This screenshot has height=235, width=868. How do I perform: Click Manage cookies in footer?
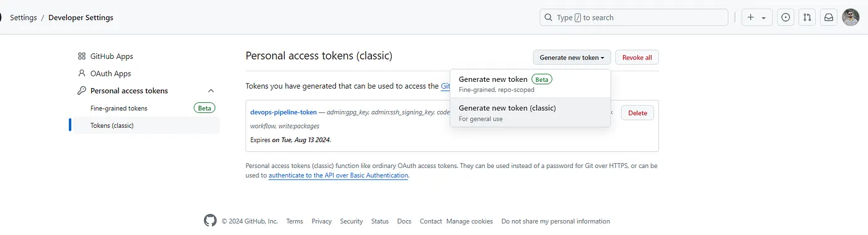[x=469, y=221]
